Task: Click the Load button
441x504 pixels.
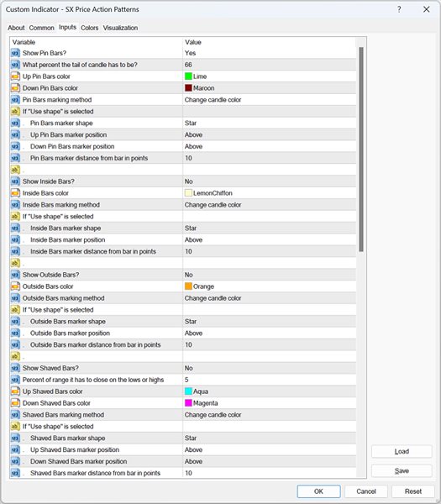Action: tap(402, 452)
